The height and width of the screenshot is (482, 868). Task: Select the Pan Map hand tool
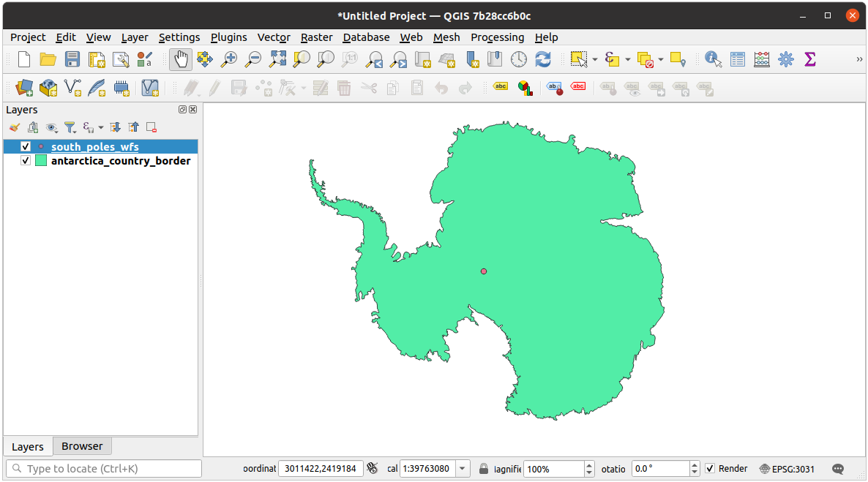point(181,59)
